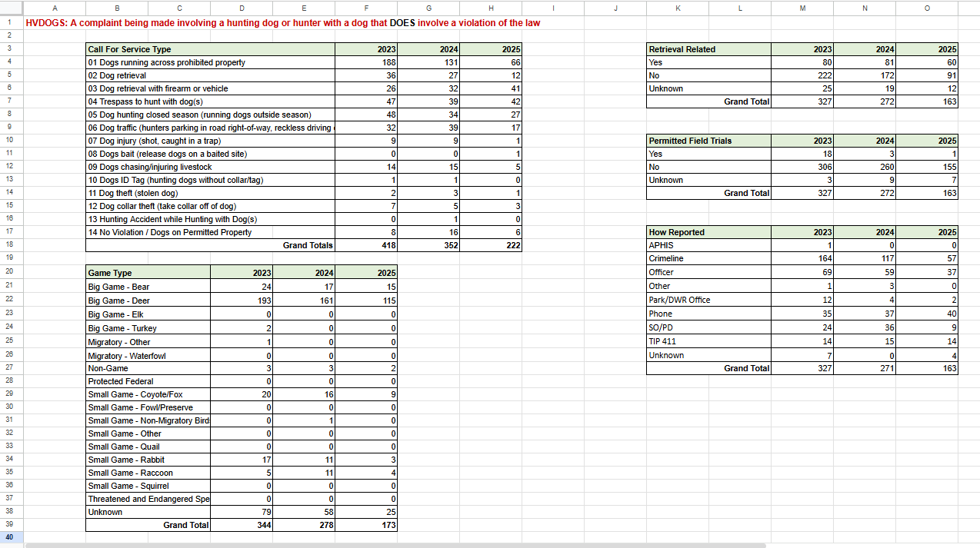Click the horizontal scrollbar at the bottom
The height and width of the screenshot is (548, 980).
(x=308, y=545)
